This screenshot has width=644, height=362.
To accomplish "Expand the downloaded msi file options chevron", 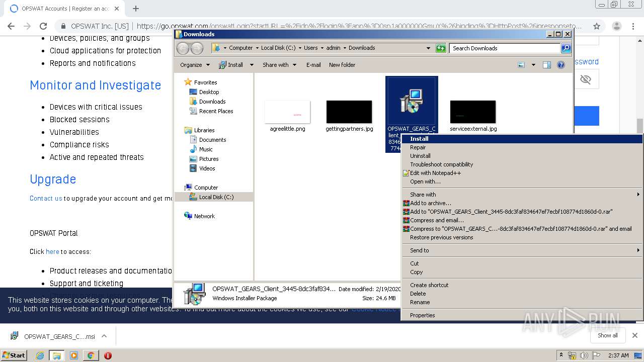I will point(104,336).
